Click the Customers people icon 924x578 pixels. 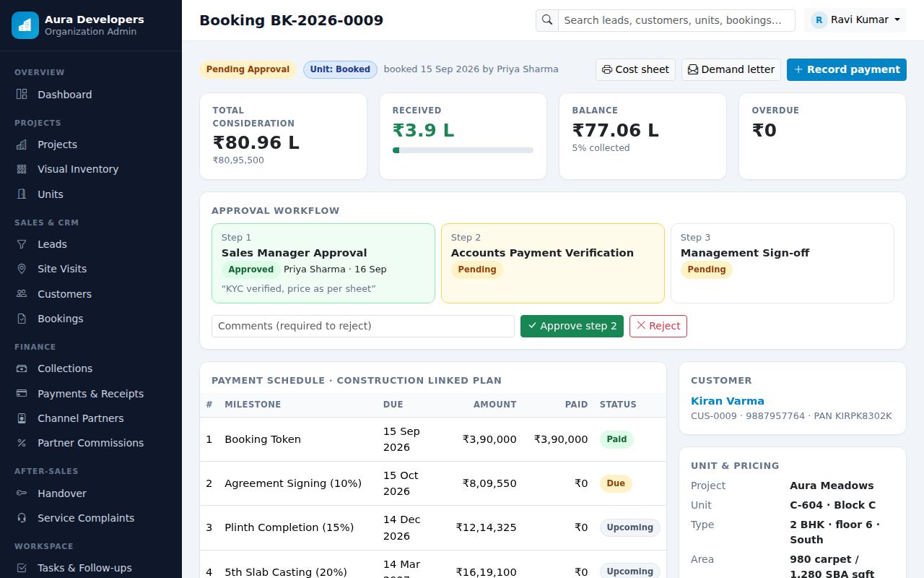point(22,294)
